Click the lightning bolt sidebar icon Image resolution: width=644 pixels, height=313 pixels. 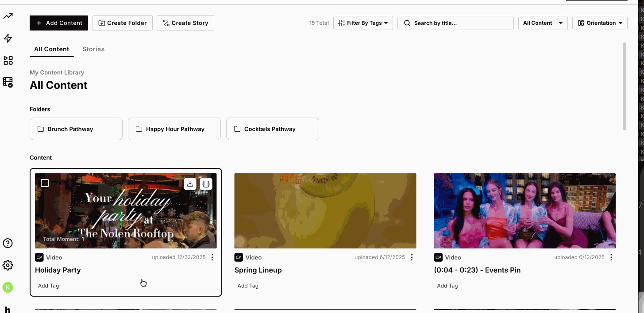[x=8, y=38]
